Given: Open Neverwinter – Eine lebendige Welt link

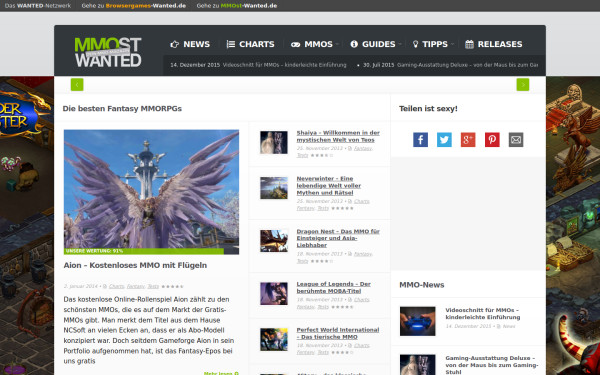Looking at the screenshot, I should 329,186.
